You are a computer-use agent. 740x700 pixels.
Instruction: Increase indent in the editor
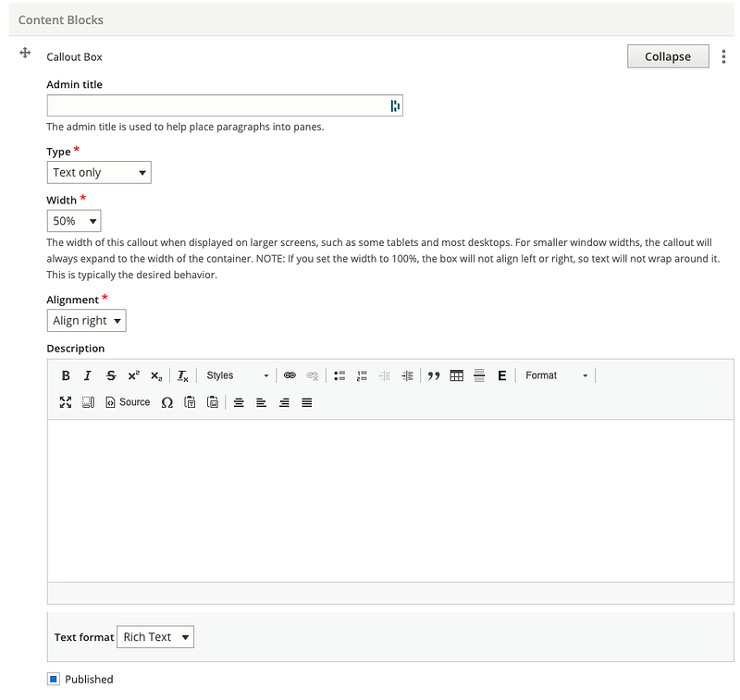click(407, 375)
